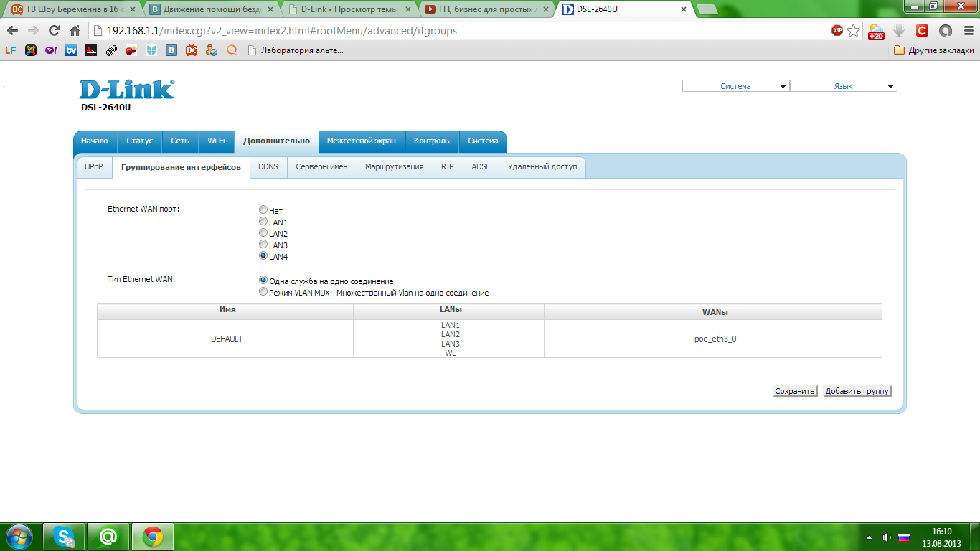Switch to the DDNS sub-tab
Image resolution: width=980 pixels, height=551 pixels.
click(268, 166)
